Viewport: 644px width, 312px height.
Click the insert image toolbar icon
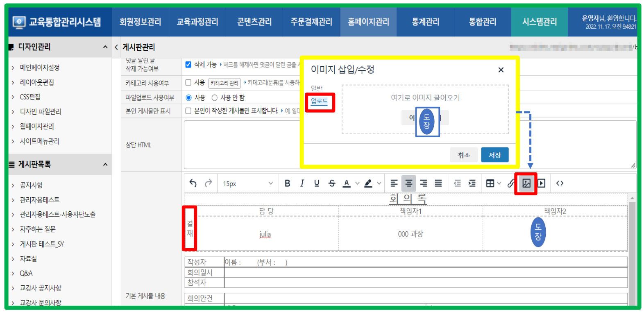click(x=526, y=183)
